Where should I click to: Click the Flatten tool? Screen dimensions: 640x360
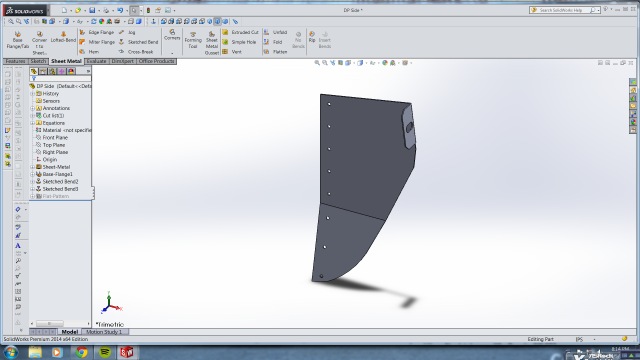pos(276,52)
